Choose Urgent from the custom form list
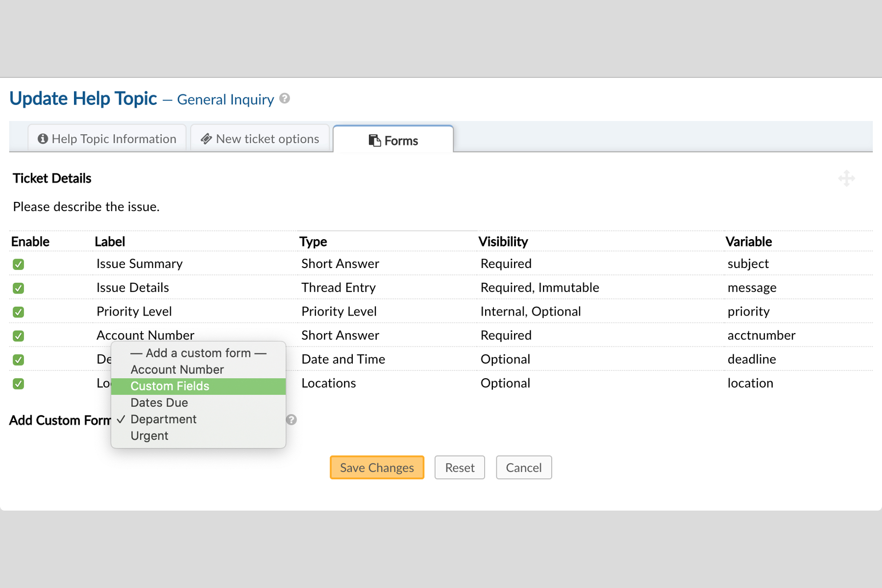The width and height of the screenshot is (882, 588). click(149, 436)
